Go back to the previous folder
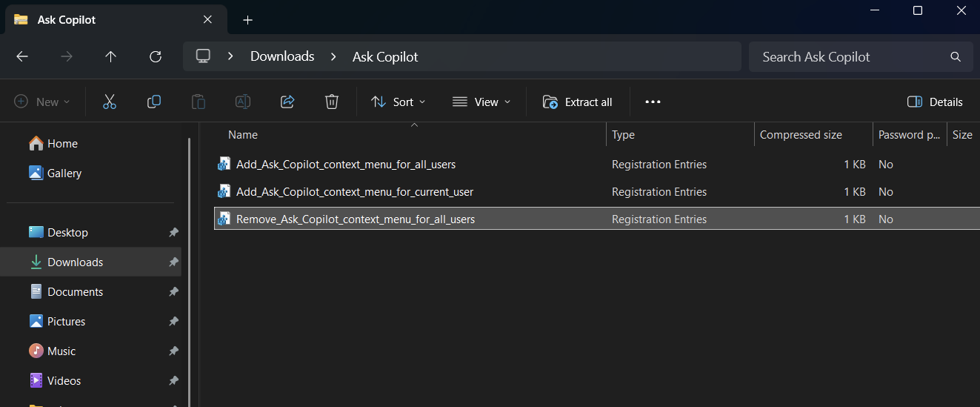The width and height of the screenshot is (980, 407). pos(22,56)
